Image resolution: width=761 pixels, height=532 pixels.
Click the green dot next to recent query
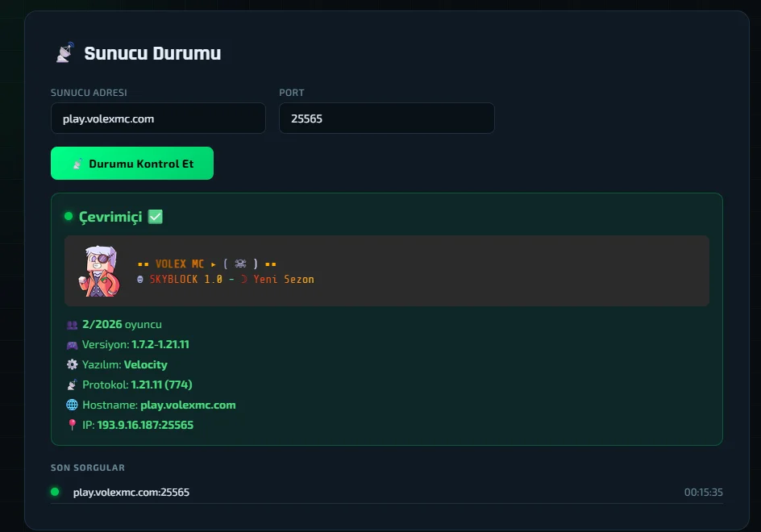coord(55,492)
